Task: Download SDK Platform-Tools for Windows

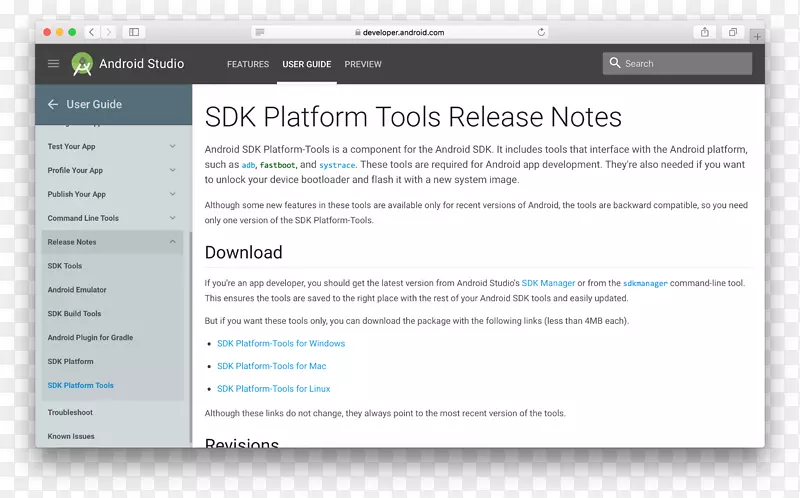Action: (x=281, y=344)
